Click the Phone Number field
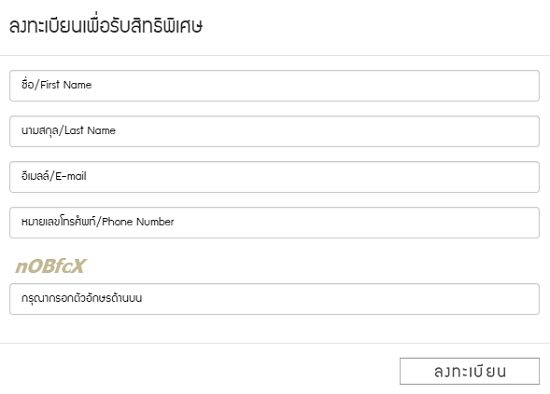 tap(274, 223)
